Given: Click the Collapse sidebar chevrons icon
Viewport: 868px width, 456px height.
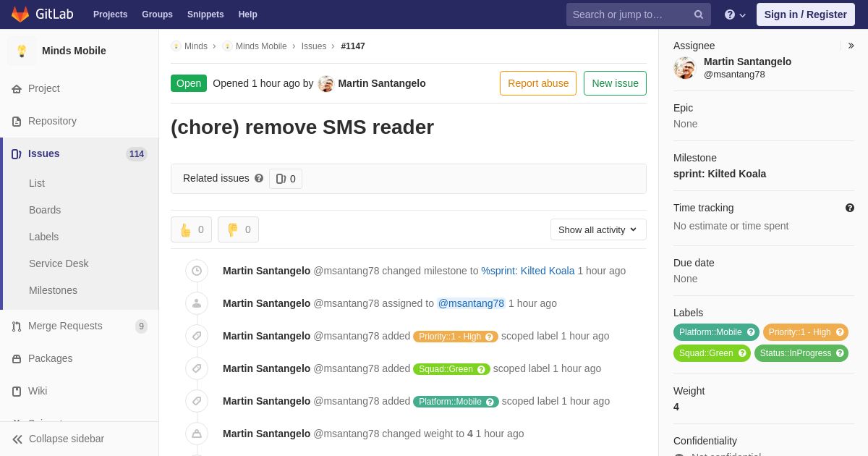Looking at the screenshot, I should tap(17, 439).
